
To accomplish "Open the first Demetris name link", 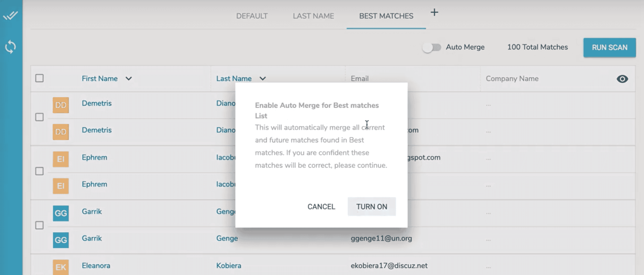I will 97,103.
